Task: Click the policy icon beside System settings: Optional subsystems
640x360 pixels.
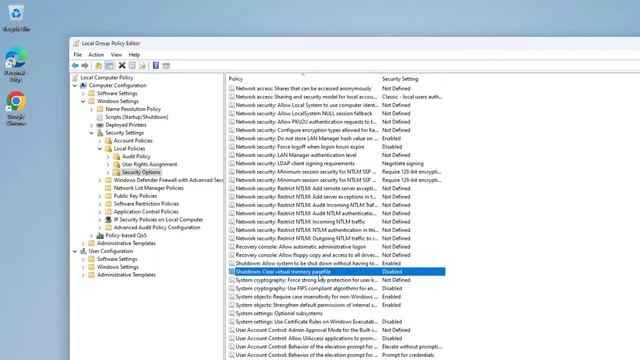Action: tap(232, 313)
